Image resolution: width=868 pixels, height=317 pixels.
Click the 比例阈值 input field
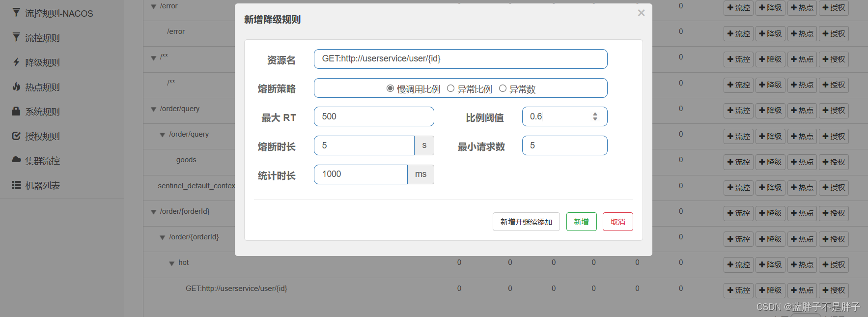(565, 116)
